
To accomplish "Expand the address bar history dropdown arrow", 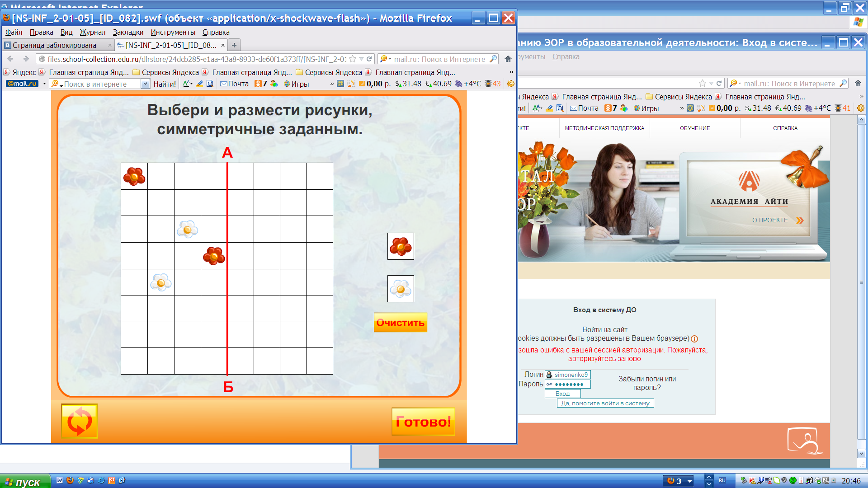I will click(x=361, y=59).
